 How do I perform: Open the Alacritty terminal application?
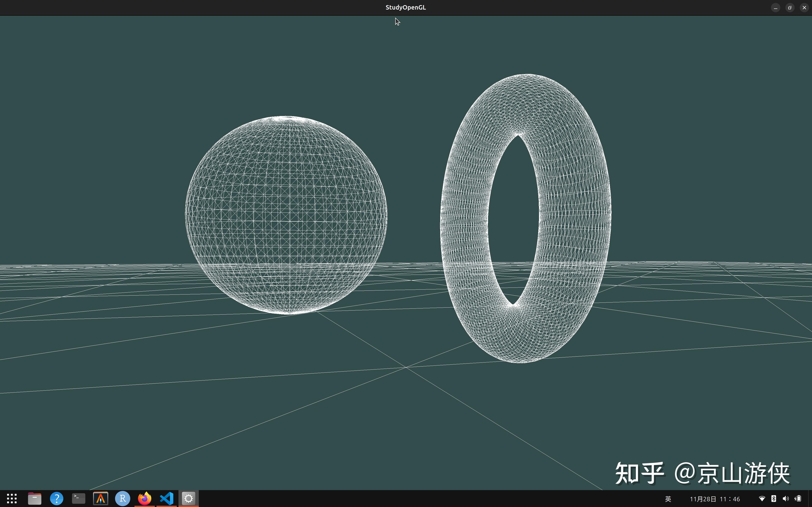100,499
